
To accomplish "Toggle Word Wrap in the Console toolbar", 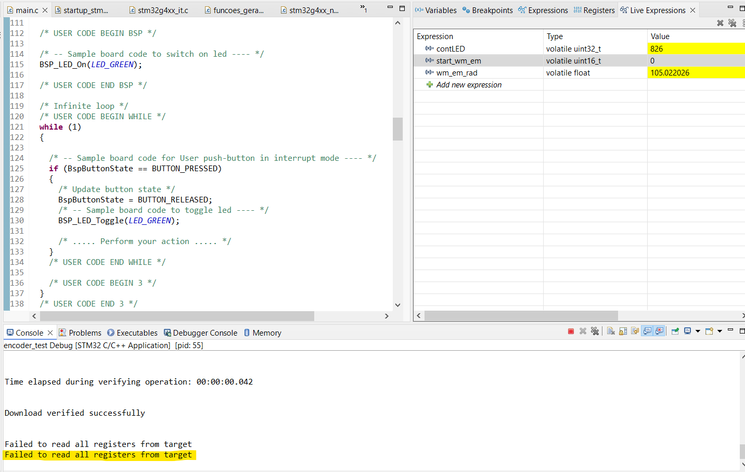I will [635, 331].
